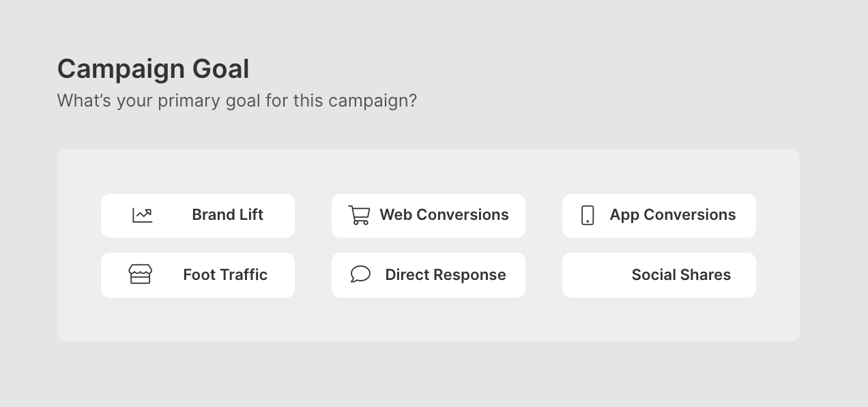
Task: Select the Social Shares goal button
Action: point(659,275)
